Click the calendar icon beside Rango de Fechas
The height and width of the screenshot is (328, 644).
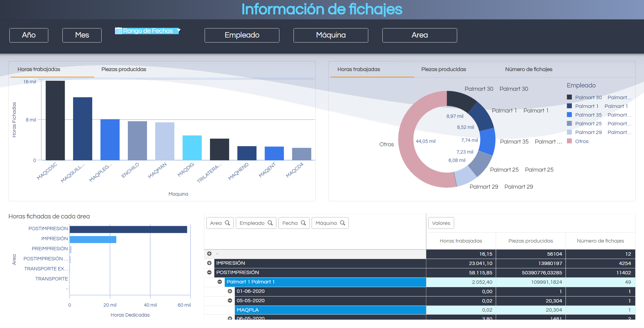coord(118,31)
